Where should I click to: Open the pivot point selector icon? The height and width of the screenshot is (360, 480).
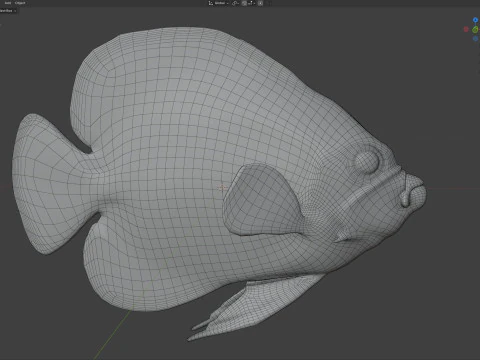pos(235,3)
